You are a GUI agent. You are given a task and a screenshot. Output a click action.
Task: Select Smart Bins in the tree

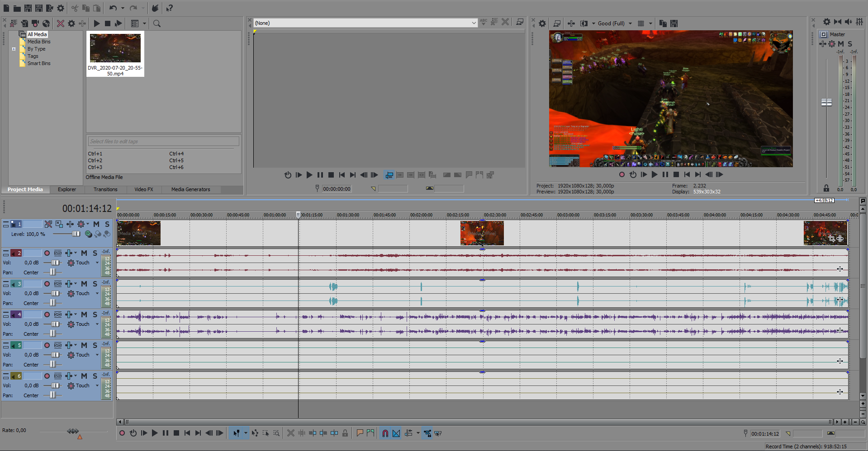pyautogui.click(x=39, y=63)
